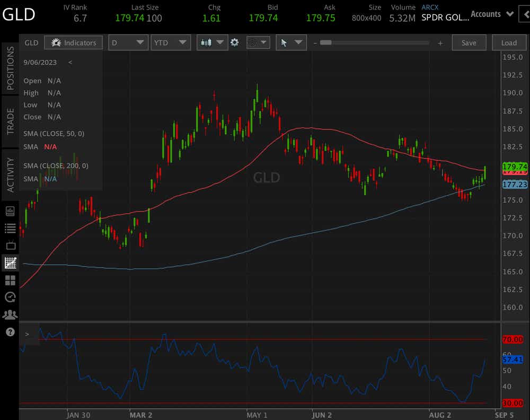Open the crosshair mode dropdown
The height and width of the screenshot is (420, 530).
tap(258, 42)
